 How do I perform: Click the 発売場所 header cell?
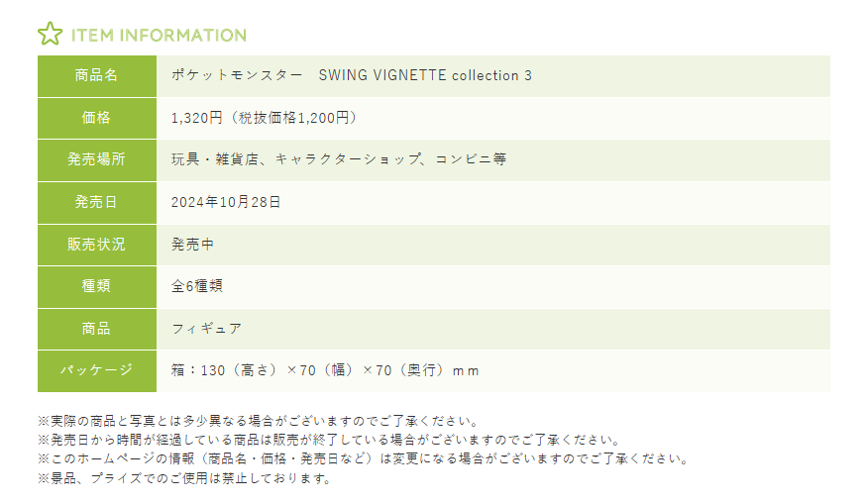click(96, 159)
